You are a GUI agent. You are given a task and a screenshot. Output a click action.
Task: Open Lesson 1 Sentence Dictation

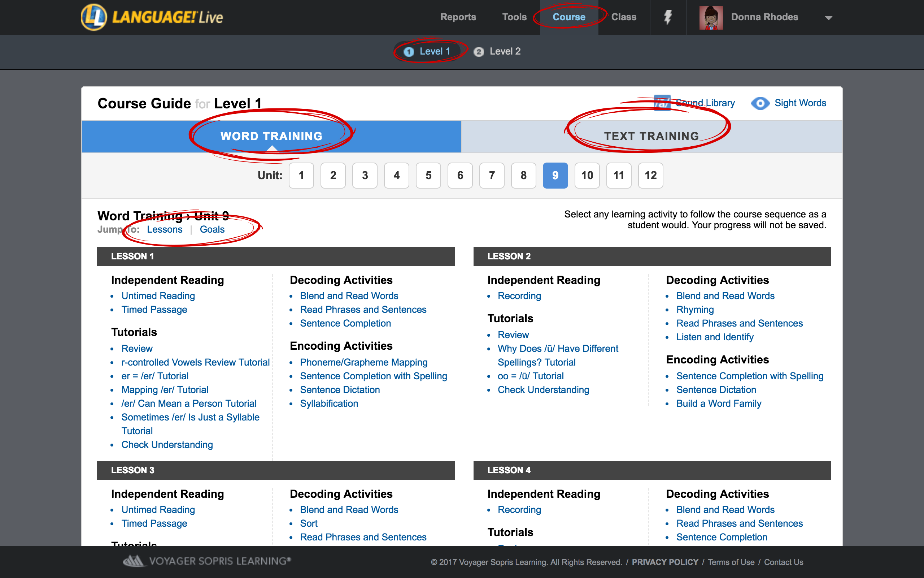[x=340, y=390]
